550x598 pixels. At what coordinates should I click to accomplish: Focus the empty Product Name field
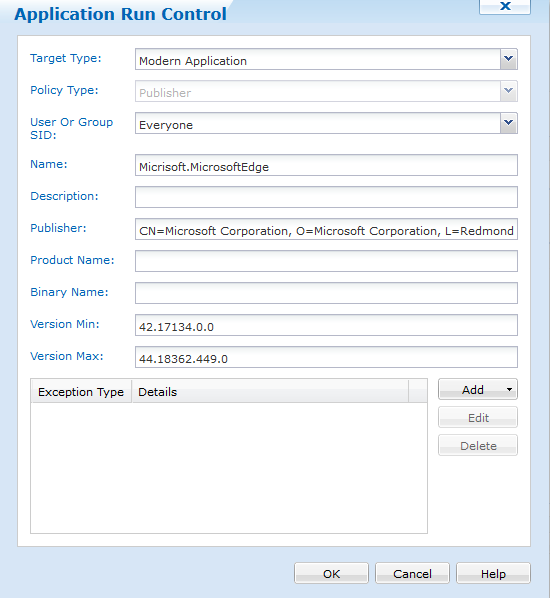[326, 261]
